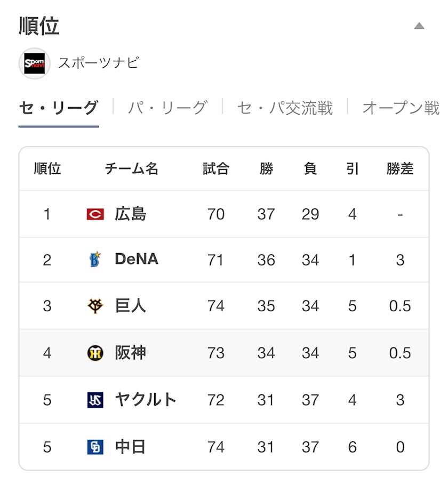This screenshot has height=485, width=448.
Task: Click the Sports Navi logo icon
Action: pyautogui.click(x=34, y=63)
